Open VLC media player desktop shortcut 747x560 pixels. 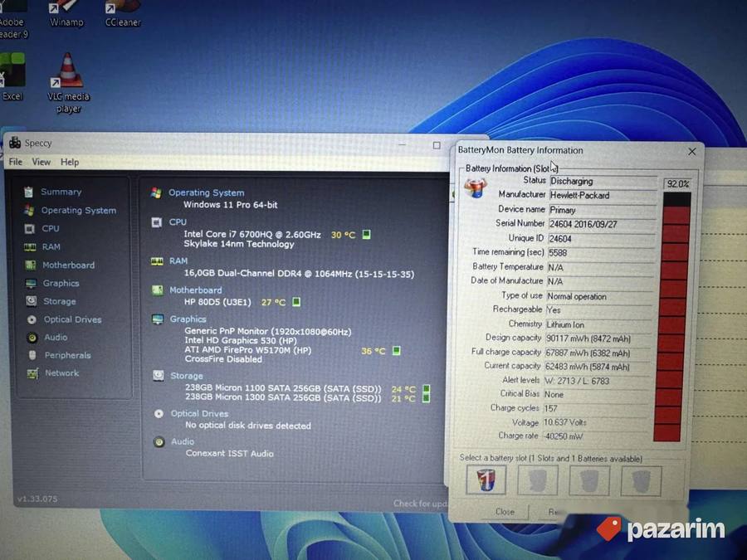[68, 83]
